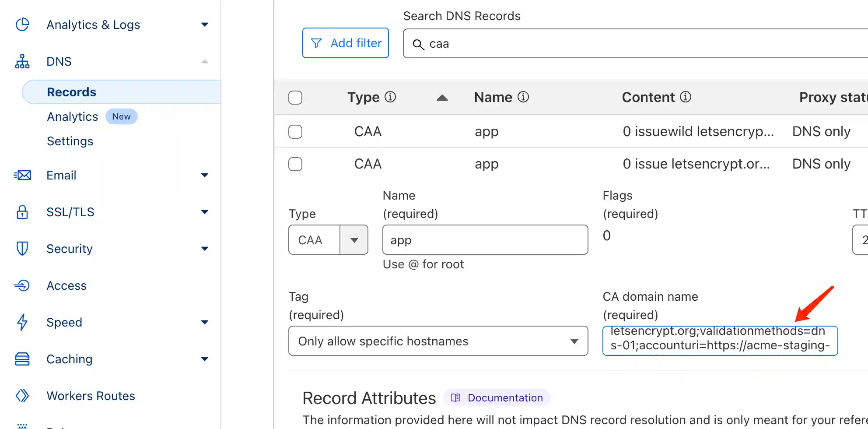Click the Security shield icon
868x429 pixels.
pos(22,249)
